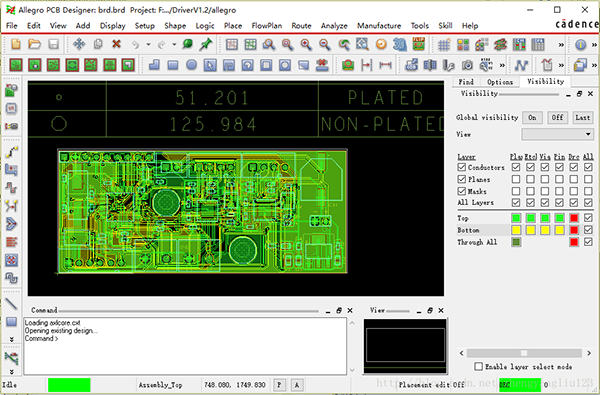Click the first green layer-view icon
The height and width of the screenshot is (395, 600).
click(x=16, y=65)
